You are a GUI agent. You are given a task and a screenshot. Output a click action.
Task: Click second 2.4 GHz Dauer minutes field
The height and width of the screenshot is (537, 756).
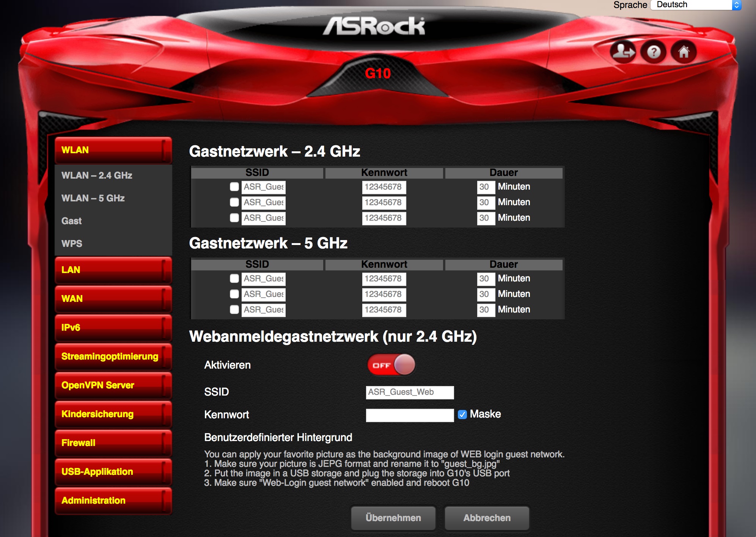486,203
